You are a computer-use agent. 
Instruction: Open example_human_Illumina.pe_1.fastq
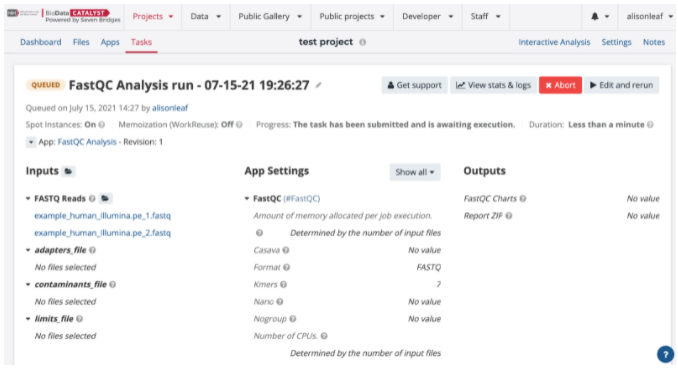pos(102,215)
